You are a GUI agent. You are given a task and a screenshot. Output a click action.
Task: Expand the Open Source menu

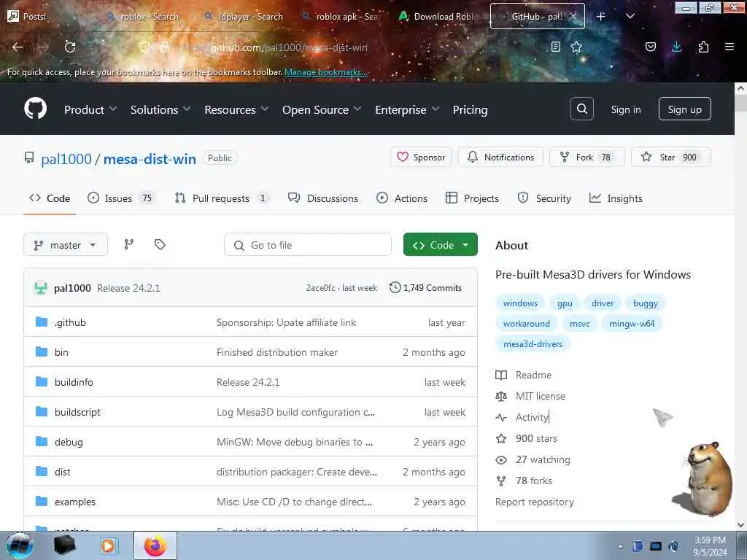coord(322,109)
